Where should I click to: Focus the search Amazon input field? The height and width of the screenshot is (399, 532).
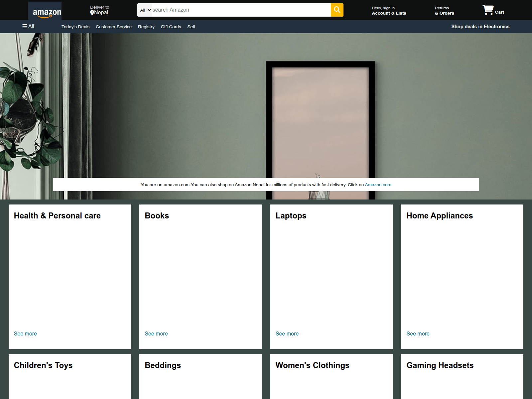(x=241, y=10)
